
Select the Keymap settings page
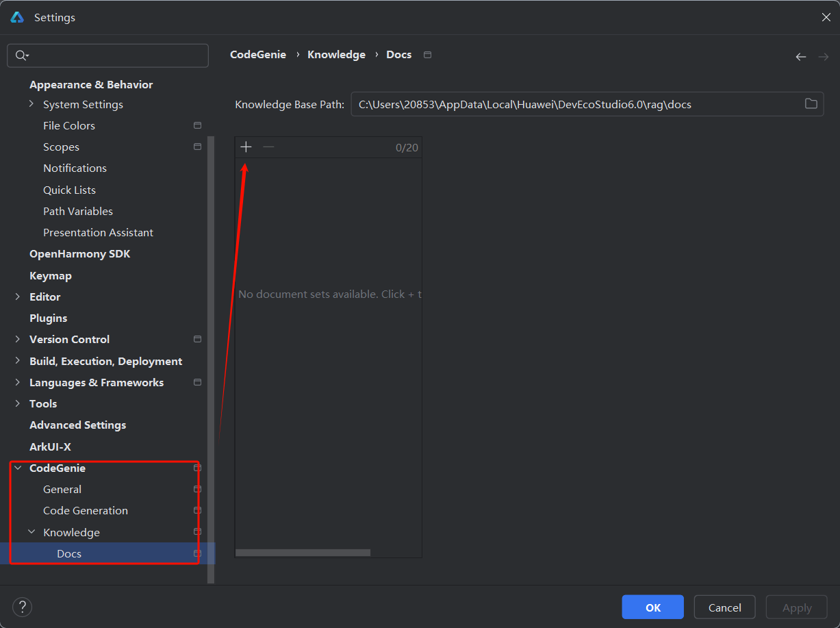tap(51, 275)
